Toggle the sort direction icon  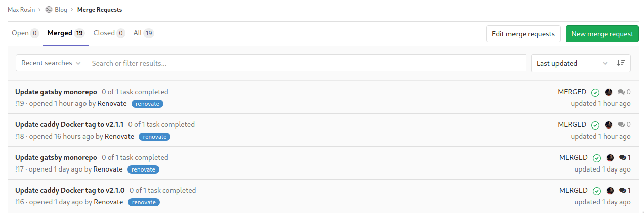[621, 63]
